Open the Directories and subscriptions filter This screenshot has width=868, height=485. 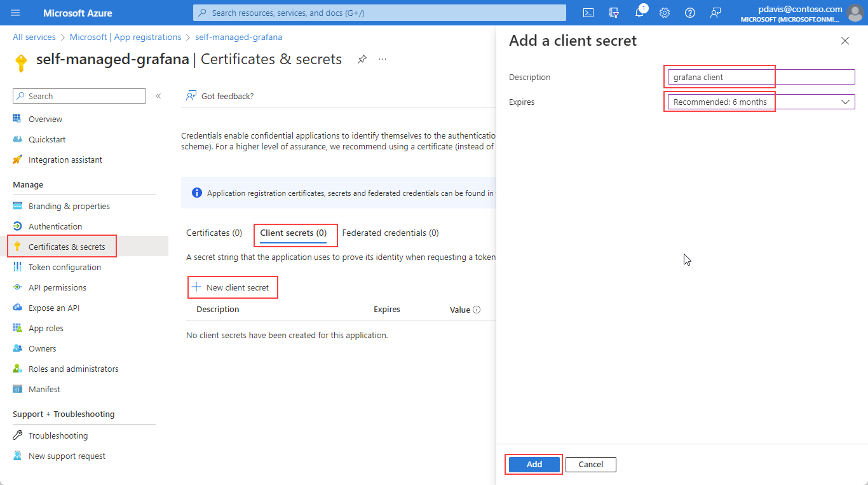coord(614,13)
